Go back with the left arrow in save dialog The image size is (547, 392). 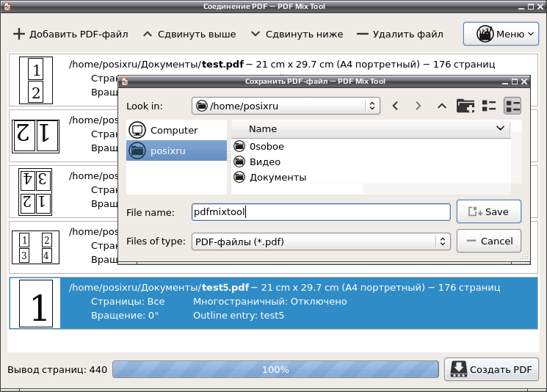point(395,106)
